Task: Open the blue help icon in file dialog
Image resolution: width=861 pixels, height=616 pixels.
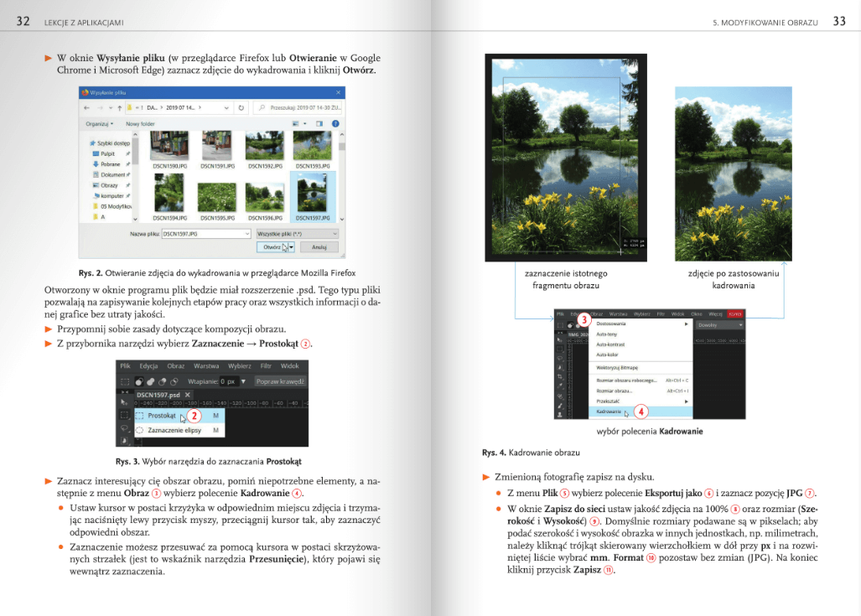Action: click(x=335, y=124)
